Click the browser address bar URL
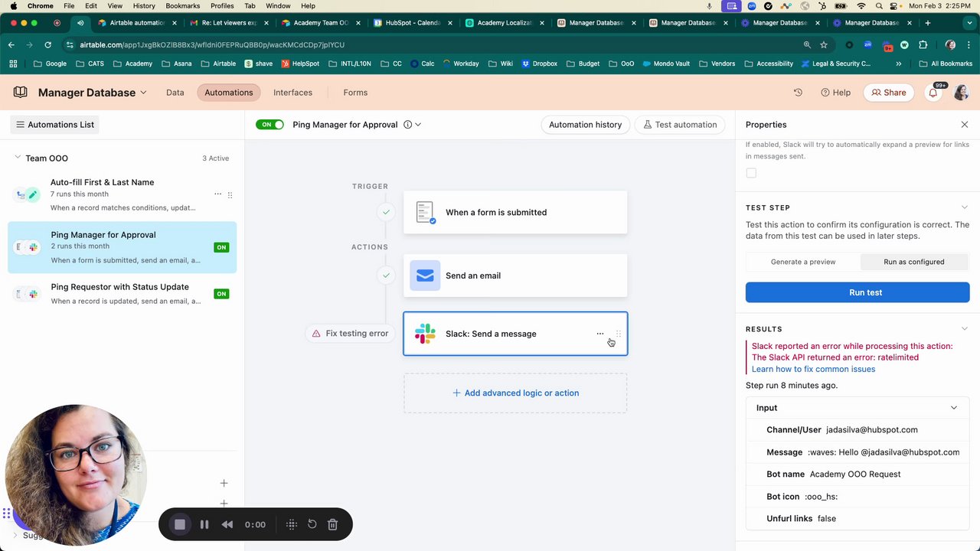The image size is (980, 551). [212, 44]
